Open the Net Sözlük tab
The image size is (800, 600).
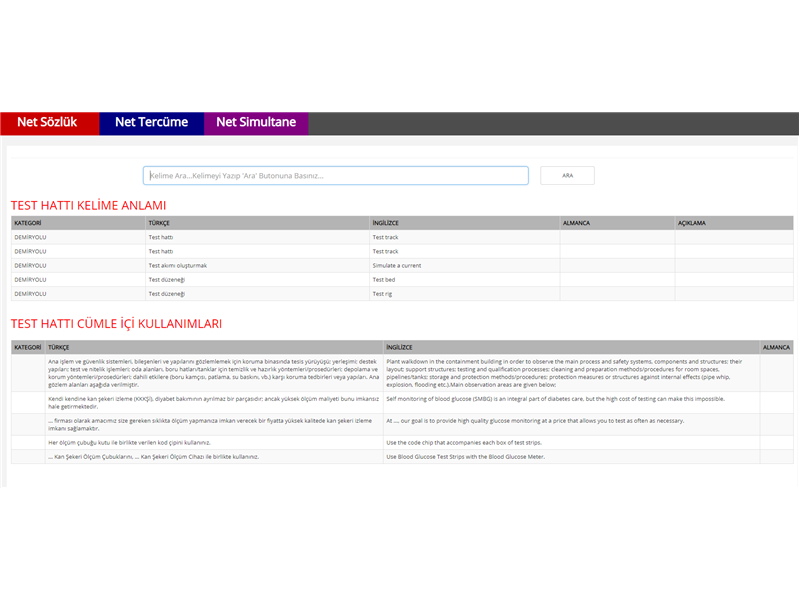tap(49, 123)
